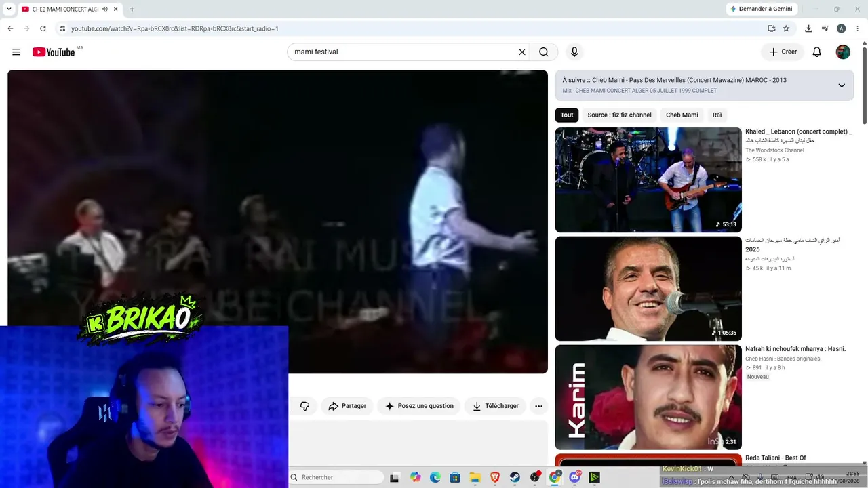The height and width of the screenshot is (488, 868).
Task: Click the Windows taskbar 'Rechercher' search box
Action: pyautogui.click(x=336, y=477)
